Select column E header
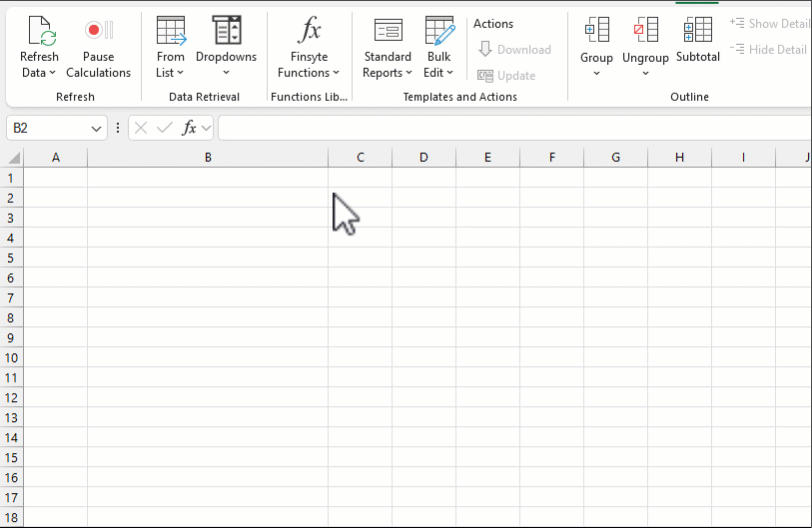Screen dimensions: 812x528 point(488,157)
